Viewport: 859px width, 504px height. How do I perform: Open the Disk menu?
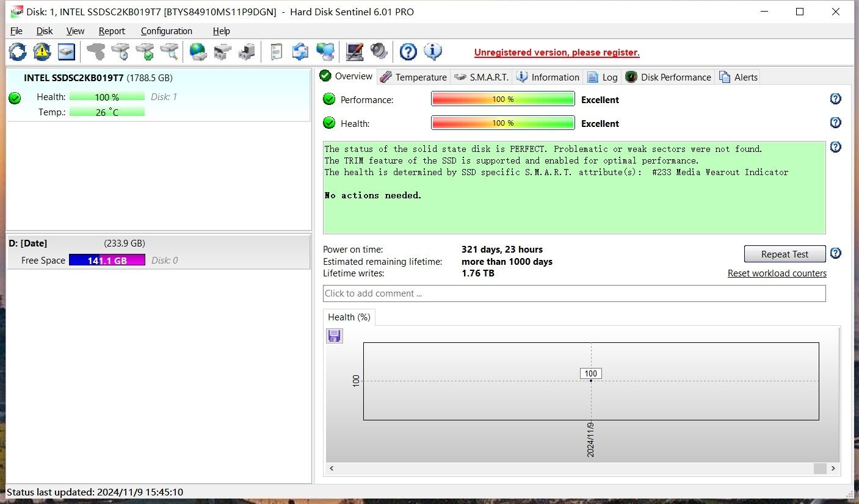[x=45, y=31]
